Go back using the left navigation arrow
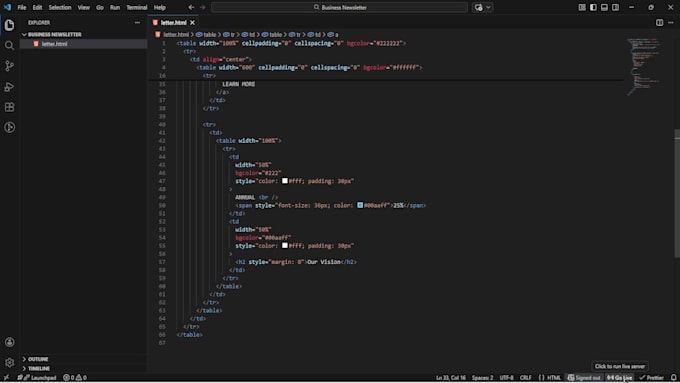 191,7
